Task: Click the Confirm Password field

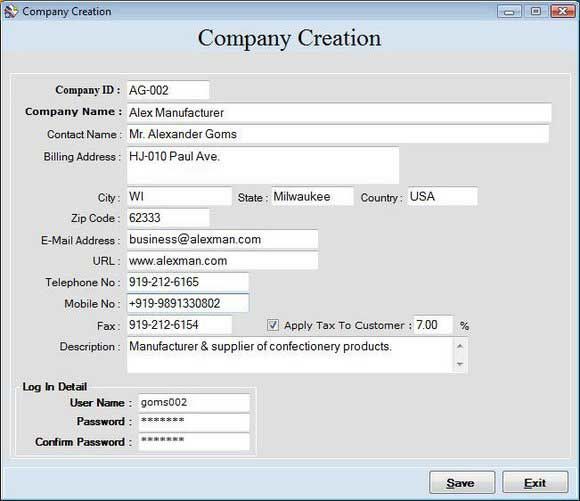Action: coord(194,441)
